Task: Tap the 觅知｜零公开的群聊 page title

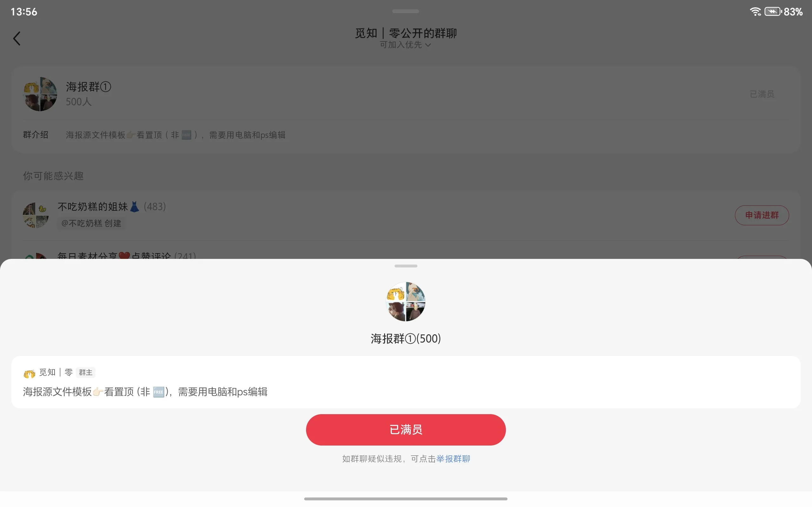Action: tap(406, 33)
